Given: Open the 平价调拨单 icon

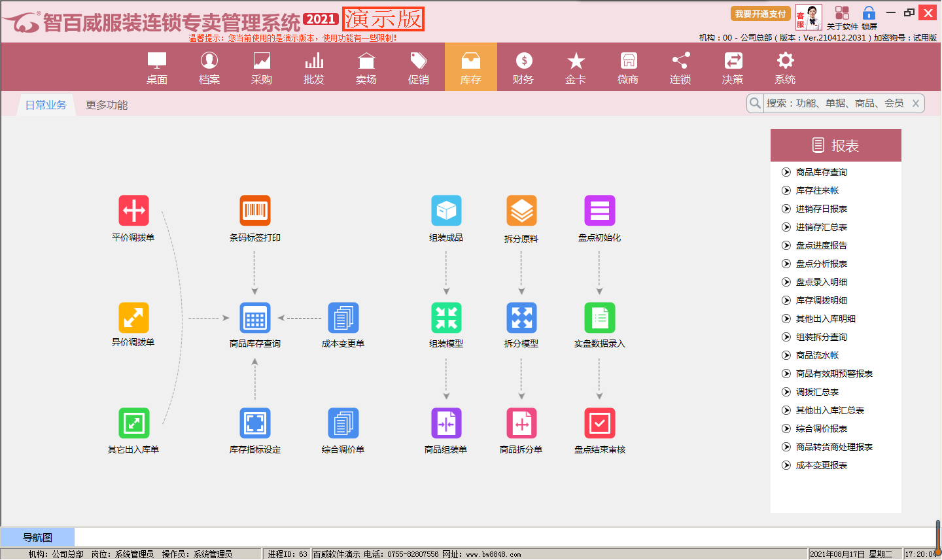Looking at the screenshot, I should click(133, 211).
